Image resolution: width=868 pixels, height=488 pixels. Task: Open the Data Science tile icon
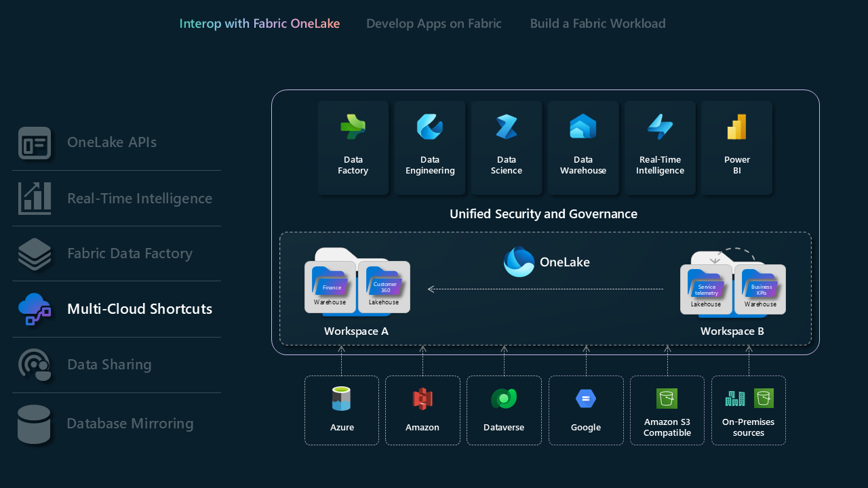coord(507,127)
